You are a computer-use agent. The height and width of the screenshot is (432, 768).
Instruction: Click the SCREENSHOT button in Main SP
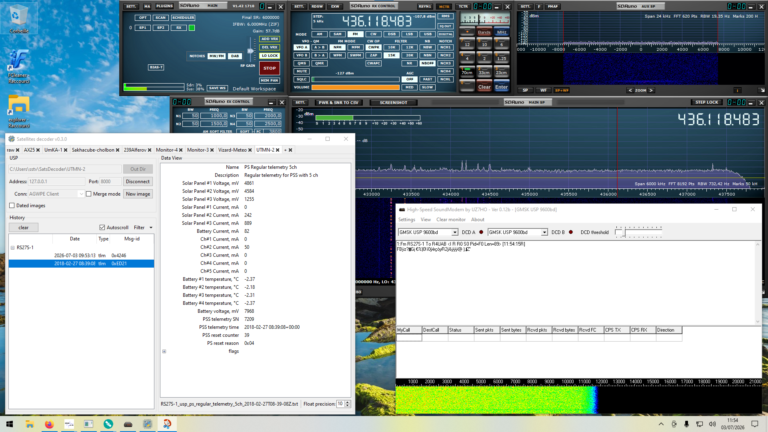point(394,102)
